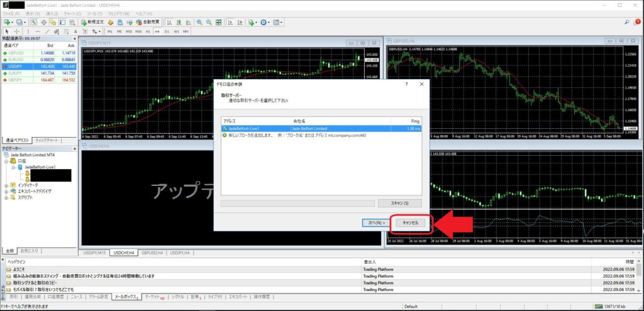Toggle the Navigator star-folder icon
644x311 pixels.
point(53,22)
